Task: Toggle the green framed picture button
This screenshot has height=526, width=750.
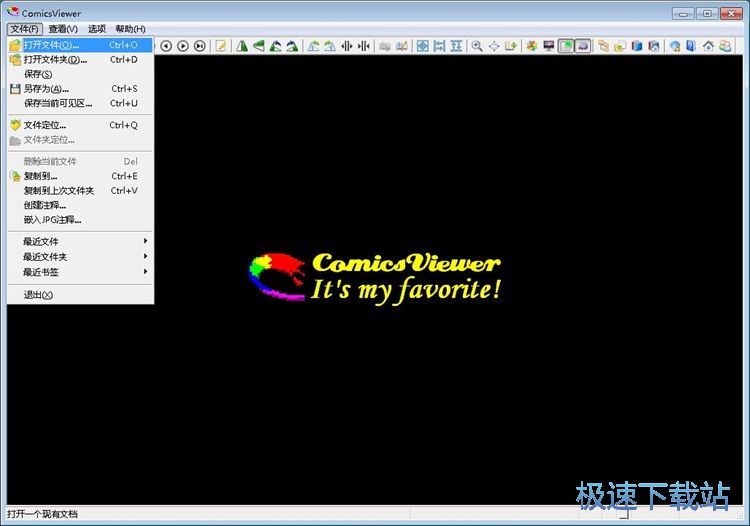Action: click(566, 46)
